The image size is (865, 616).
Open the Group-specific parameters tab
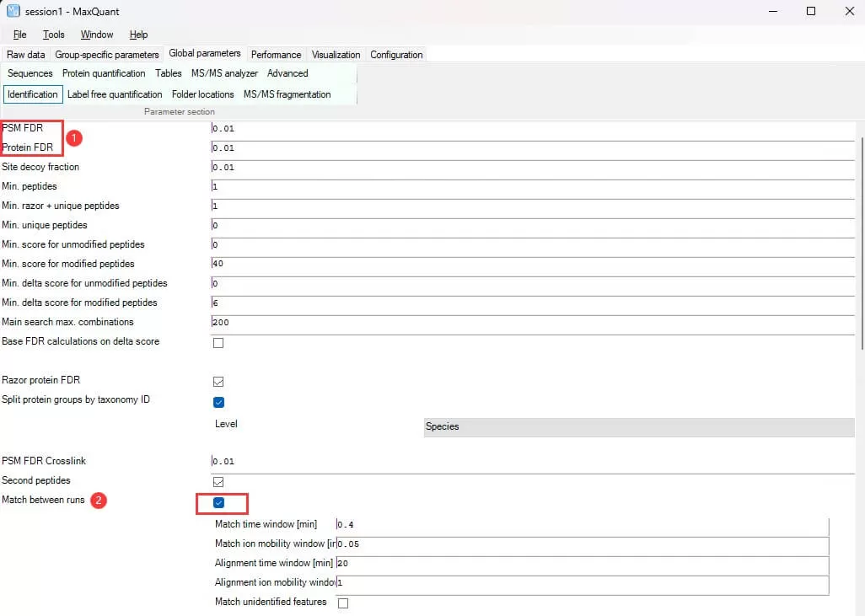[107, 54]
